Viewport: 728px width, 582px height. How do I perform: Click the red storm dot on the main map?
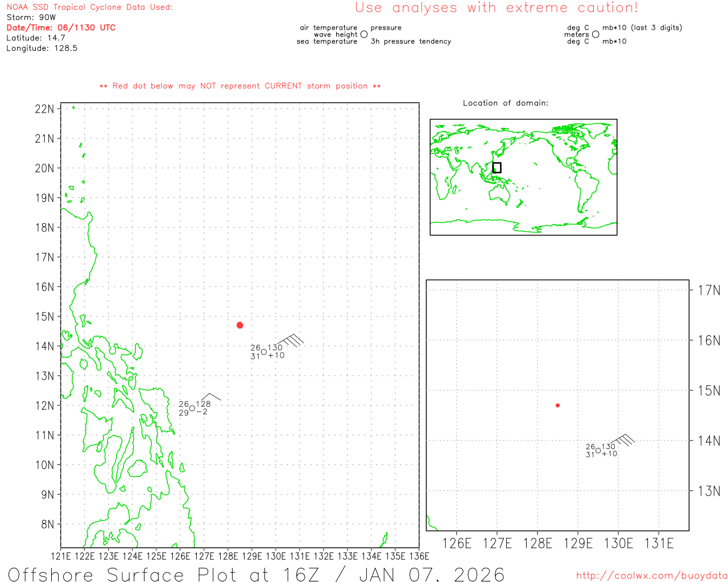pos(240,325)
